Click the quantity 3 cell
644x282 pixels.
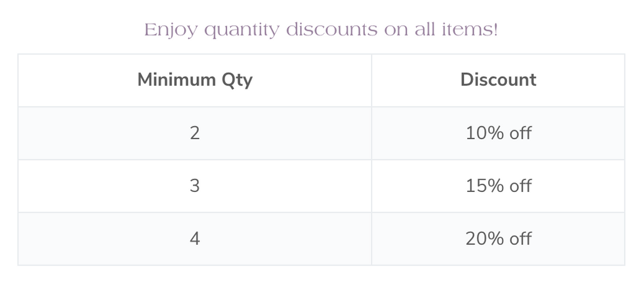click(195, 186)
